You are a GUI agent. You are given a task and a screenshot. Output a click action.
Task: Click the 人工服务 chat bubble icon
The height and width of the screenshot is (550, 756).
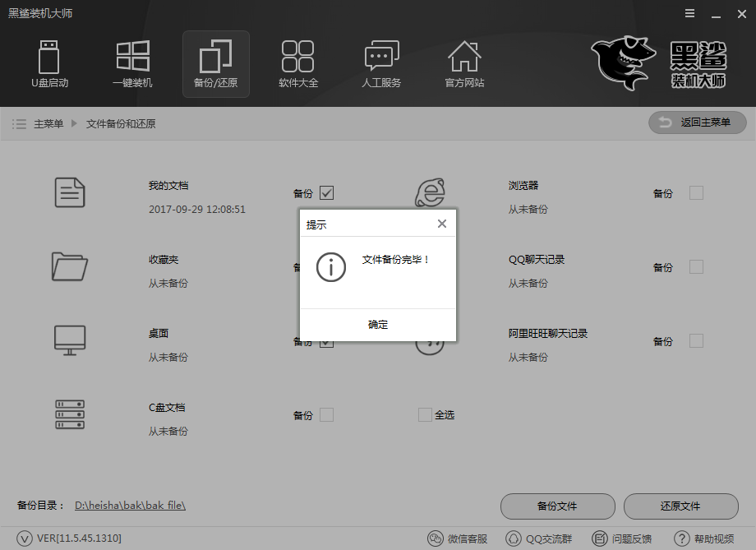pyautogui.click(x=380, y=58)
